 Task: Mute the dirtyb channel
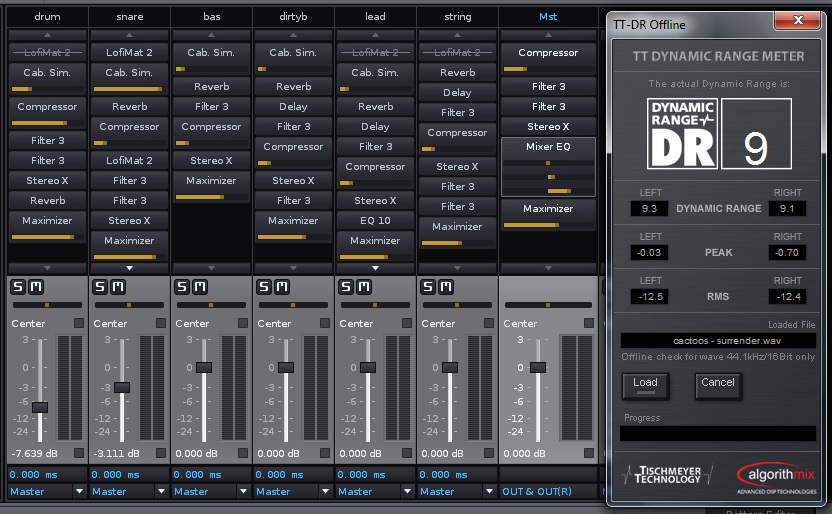tap(282, 287)
